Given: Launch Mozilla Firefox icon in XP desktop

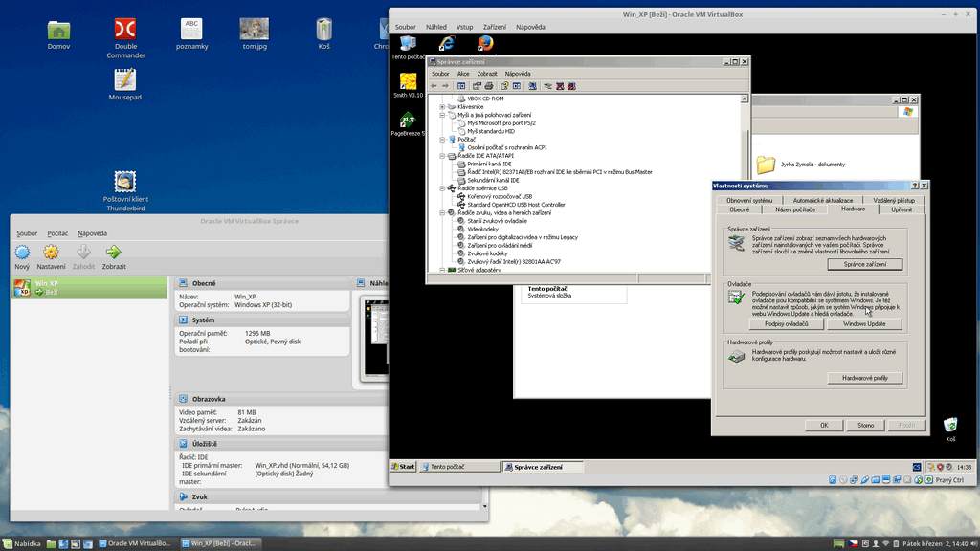Looking at the screenshot, I should point(485,43).
